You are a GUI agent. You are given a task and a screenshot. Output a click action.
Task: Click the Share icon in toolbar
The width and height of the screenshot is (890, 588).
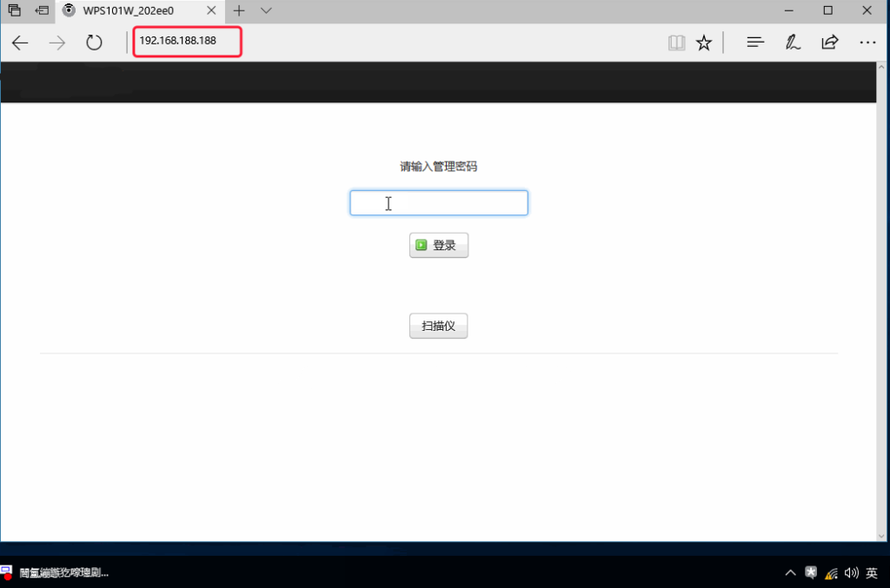pyautogui.click(x=830, y=43)
